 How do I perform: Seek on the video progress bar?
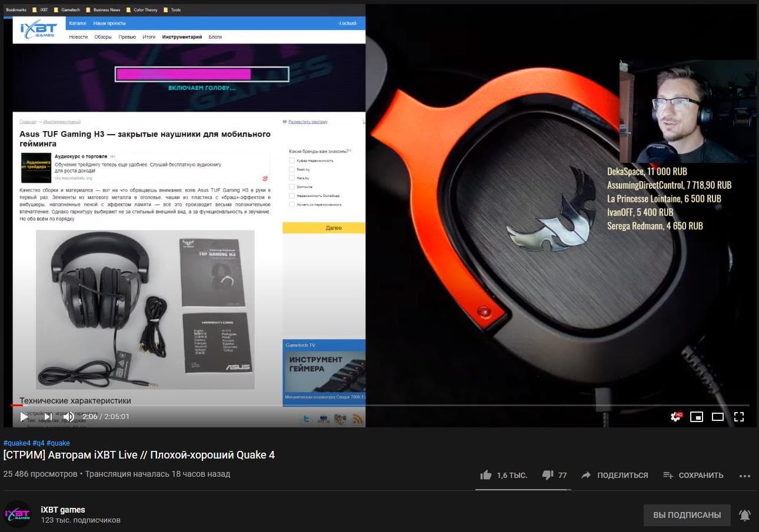point(379,405)
